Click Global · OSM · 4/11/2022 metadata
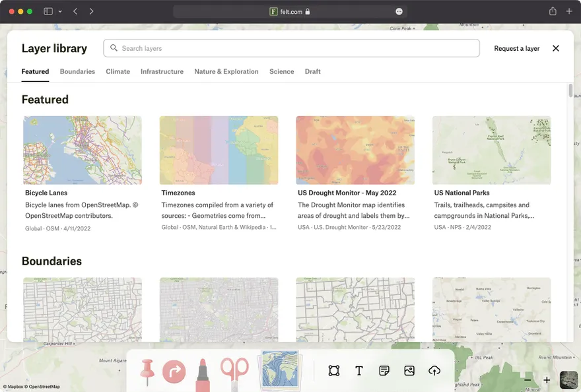The height and width of the screenshot is (392, 581). (58, 228)
